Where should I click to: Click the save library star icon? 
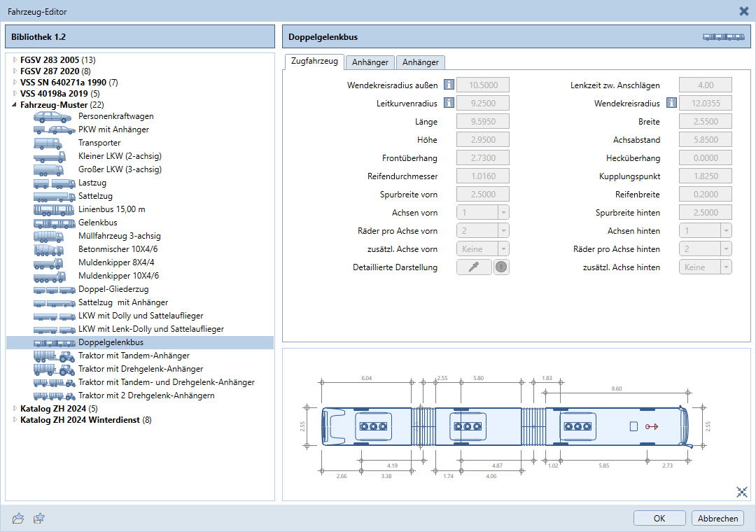point(39,518)
